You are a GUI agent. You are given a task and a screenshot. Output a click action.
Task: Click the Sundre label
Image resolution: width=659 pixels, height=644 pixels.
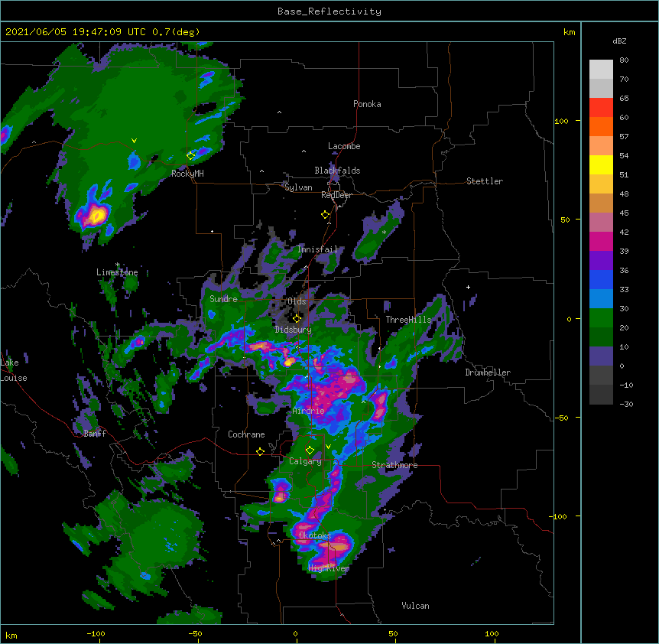[223, 299]
